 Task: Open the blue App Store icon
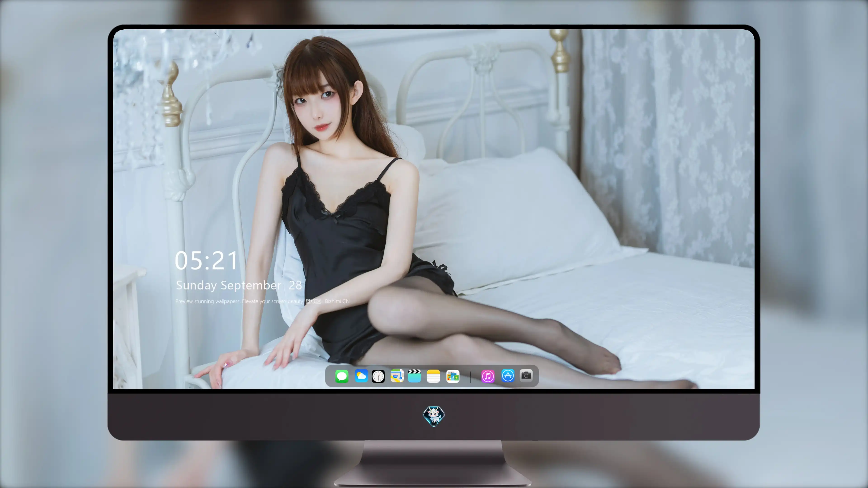pos(508,376)
